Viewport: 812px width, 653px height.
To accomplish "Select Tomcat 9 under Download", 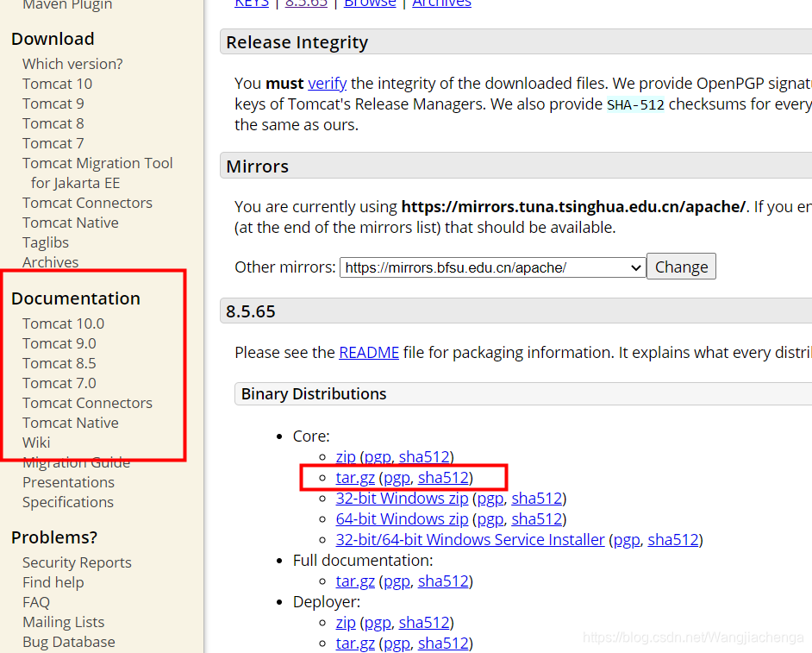I will pos(53,104).
